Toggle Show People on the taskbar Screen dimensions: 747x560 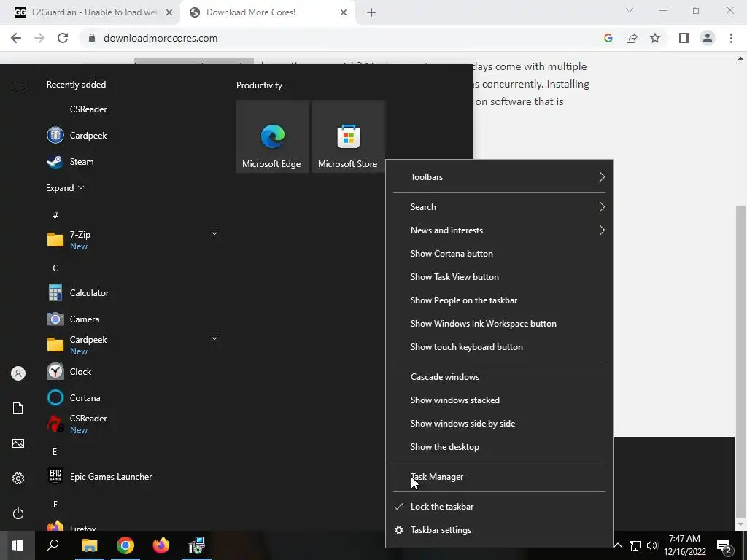[x=499, y=300]
